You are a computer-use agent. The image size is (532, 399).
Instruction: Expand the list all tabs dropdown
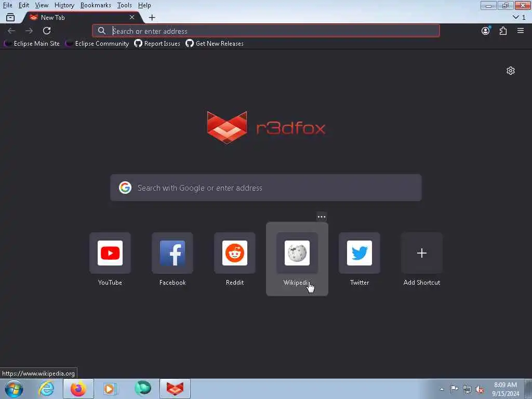point(519,17)
